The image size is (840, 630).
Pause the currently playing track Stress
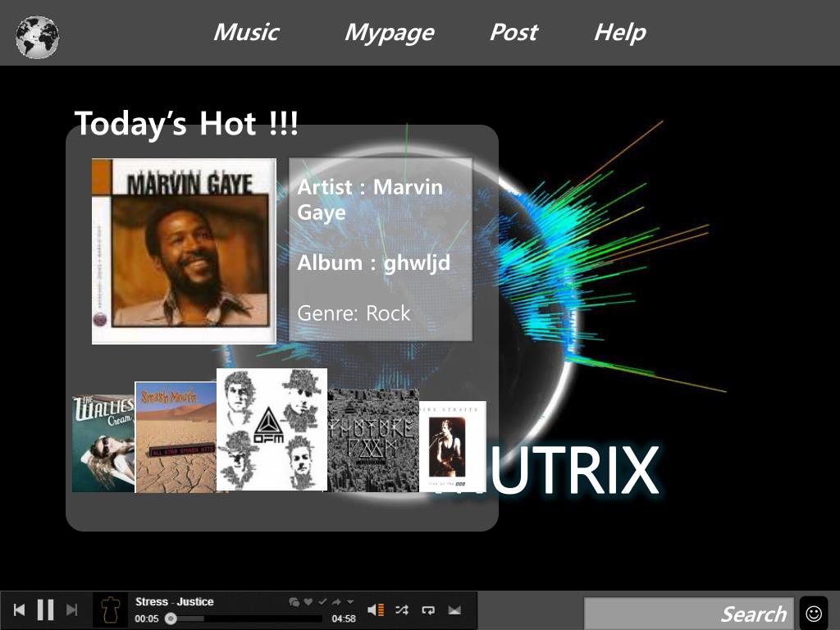(x=45, y=609)
